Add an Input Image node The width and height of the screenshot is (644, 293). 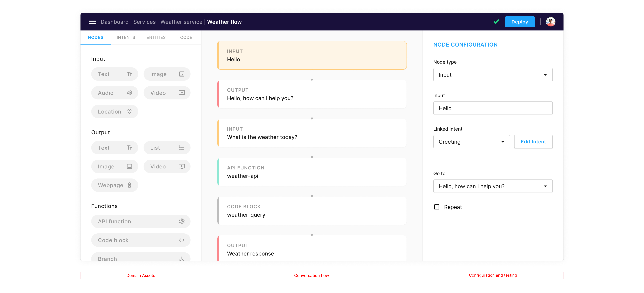(167, 74)
